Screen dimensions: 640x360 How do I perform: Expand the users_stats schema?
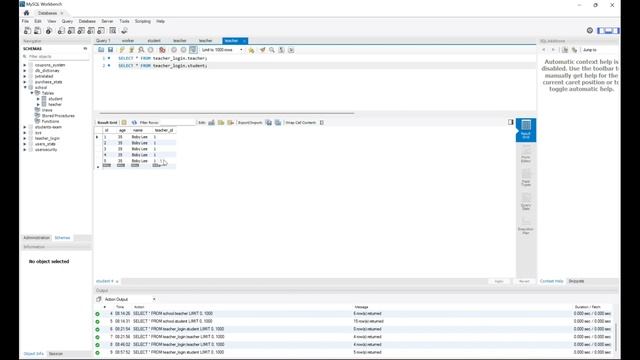point(25,144)
